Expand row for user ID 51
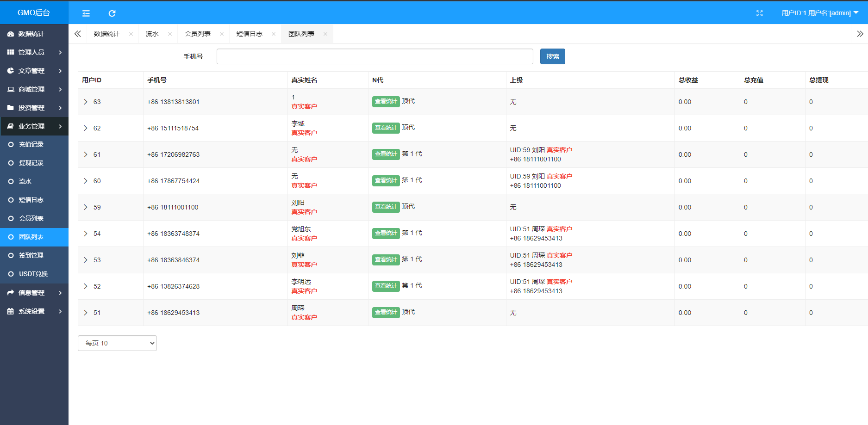 (x=86, y=313)
